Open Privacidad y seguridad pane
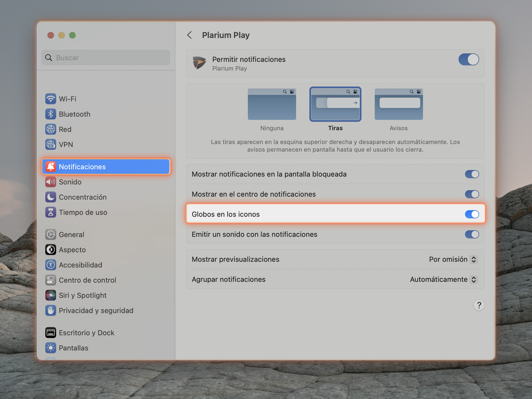 pos(106,310)
